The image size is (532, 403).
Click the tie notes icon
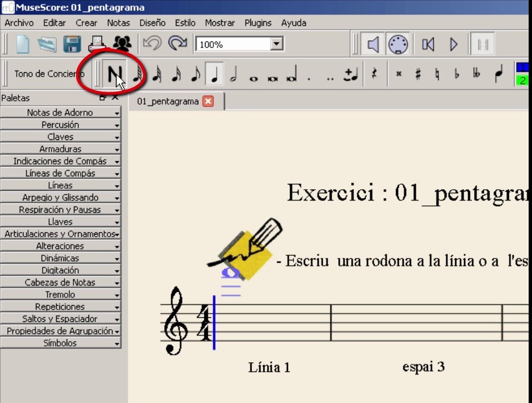click(x=351, y=74)
